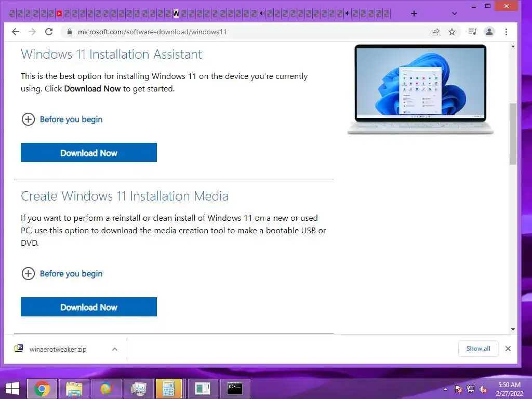Open the performance monitor taskbar icon
Viewport: 532px width, 399px height.
pos(138,389)
